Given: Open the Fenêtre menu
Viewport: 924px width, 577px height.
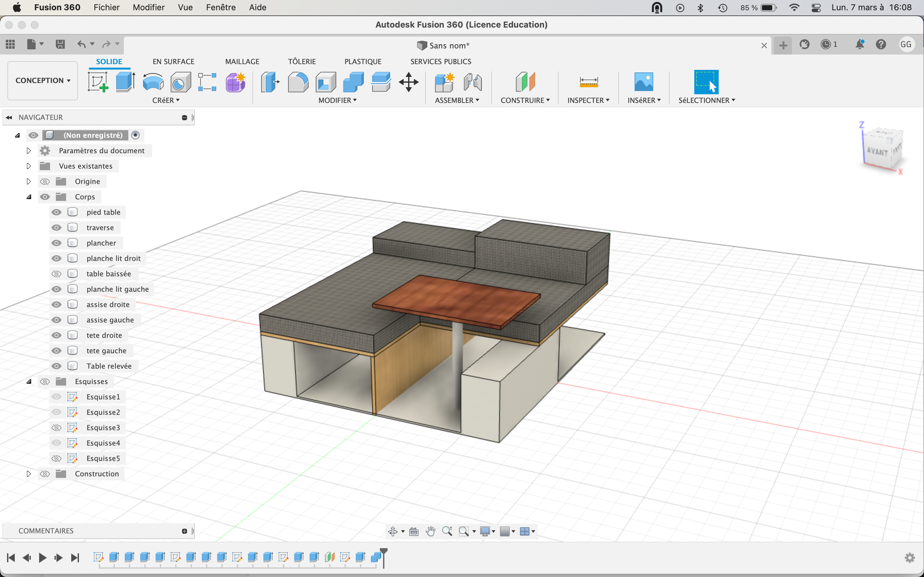Looking at the screenshot, I should click(x=221, y=7).
